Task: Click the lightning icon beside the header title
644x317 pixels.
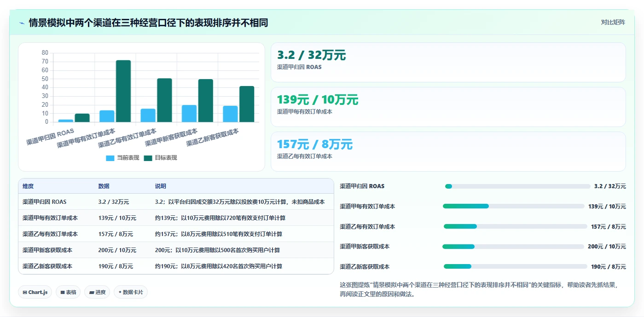Action: click(x=22, y=23)
